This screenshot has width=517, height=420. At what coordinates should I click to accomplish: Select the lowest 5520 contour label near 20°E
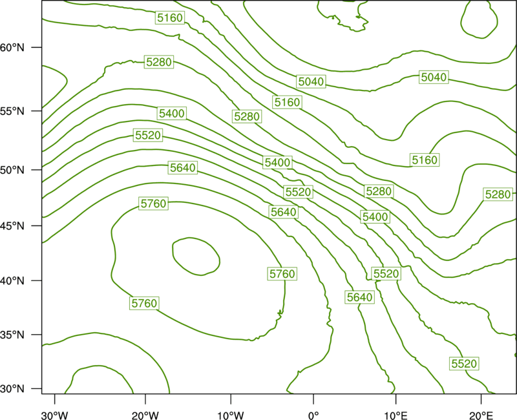pos(464,363)
